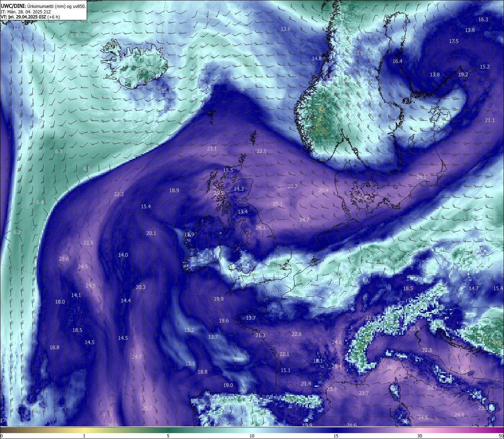This screenshot has width=504, height=439.
Task: Click the 16.4 value over Sweden
Action: (398, 61)
